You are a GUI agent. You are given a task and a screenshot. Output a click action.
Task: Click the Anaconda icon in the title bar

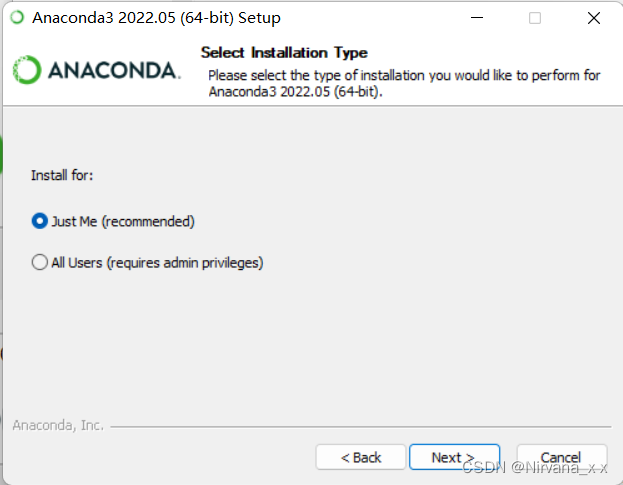pos(17,18)
